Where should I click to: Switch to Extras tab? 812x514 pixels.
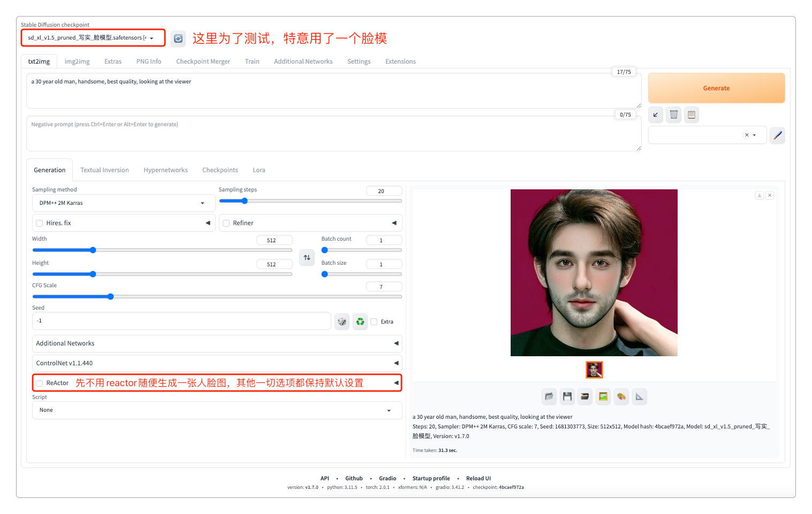(x=113, y=62)
